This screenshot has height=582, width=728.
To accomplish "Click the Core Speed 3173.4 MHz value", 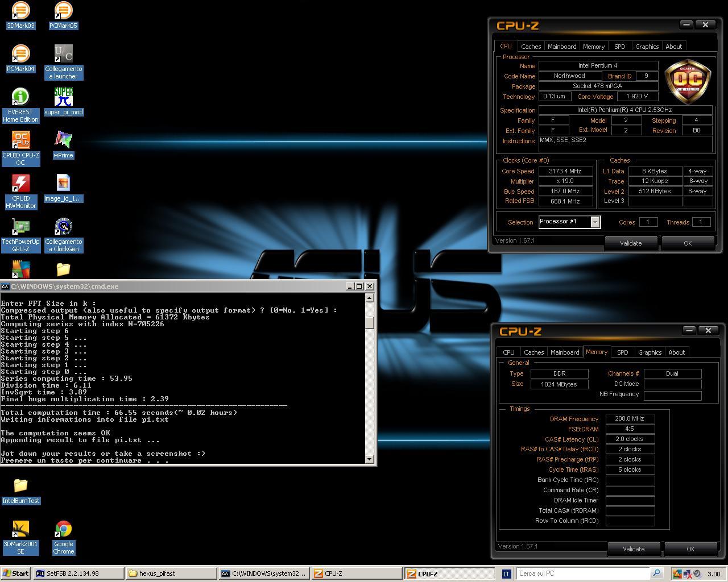I will point(565,171).
